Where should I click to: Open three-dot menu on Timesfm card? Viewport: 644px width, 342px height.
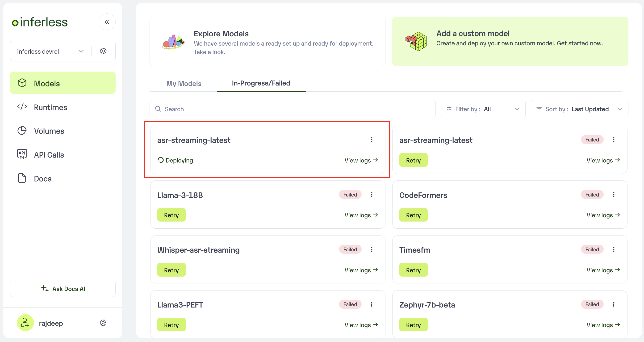pos(614,249)
